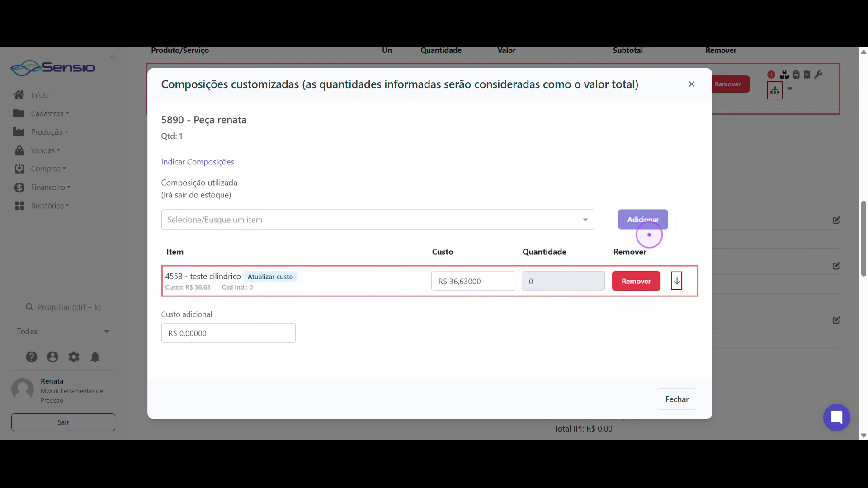Expand the caret beside the hierarchy icon
Image resolution: width=868 pixels, height=488 pixels.
pos(790,89)
